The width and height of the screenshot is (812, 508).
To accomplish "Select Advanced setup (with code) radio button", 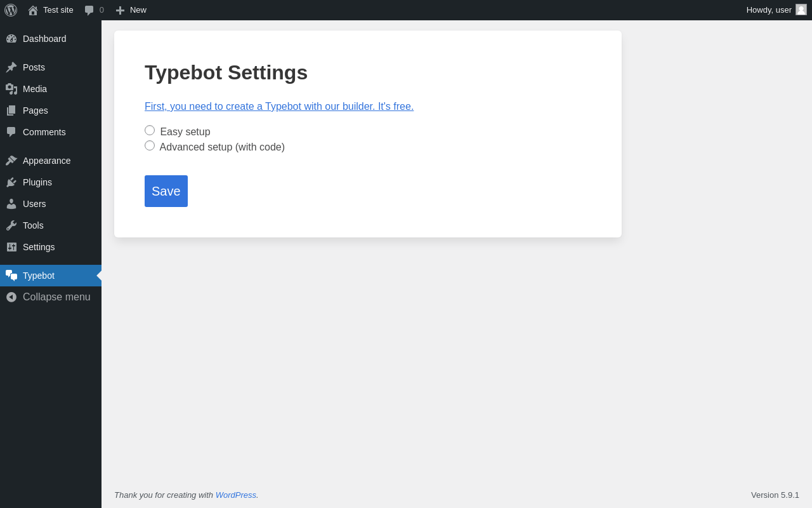I will (150, 145).
